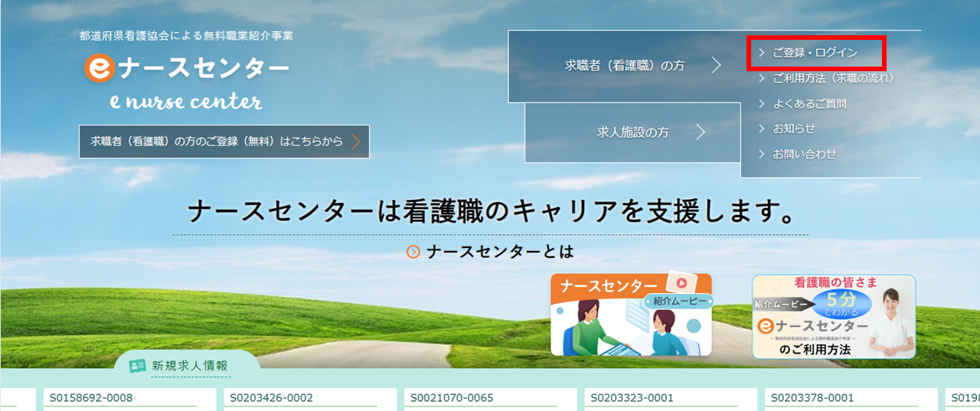
Task: Expand the 求人施設の方 menu arrow
Action: point(701,132)
